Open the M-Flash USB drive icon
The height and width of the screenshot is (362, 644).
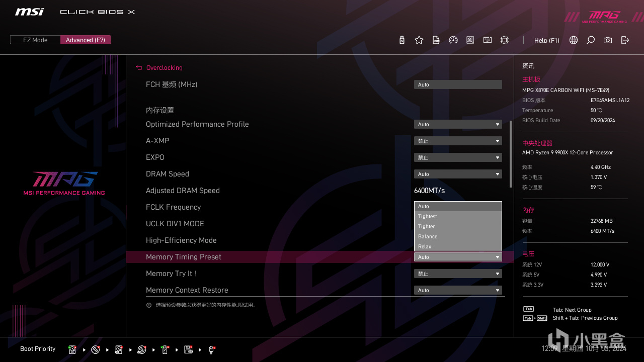click(x=401, y=40)
